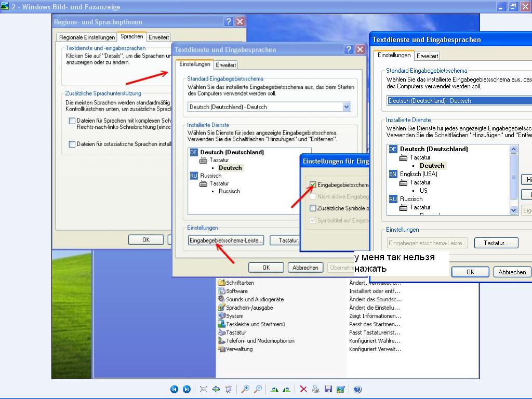The width and height of the screenshot is (532, 399).
Task: Open viewer help with the blue question icon
Action: pyautogui.click(x=357, y=389)
